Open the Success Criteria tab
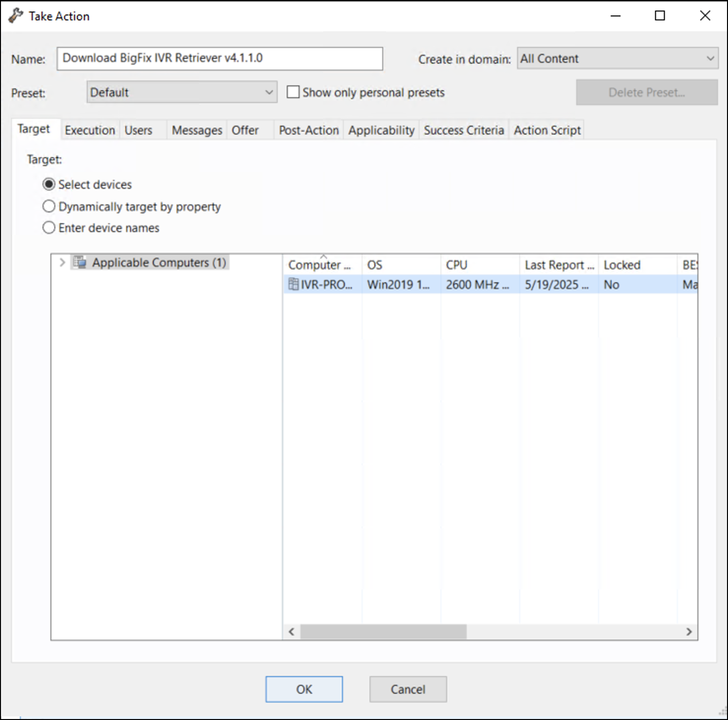The height and width of the screenshot is (720, 728). [464, 130]
